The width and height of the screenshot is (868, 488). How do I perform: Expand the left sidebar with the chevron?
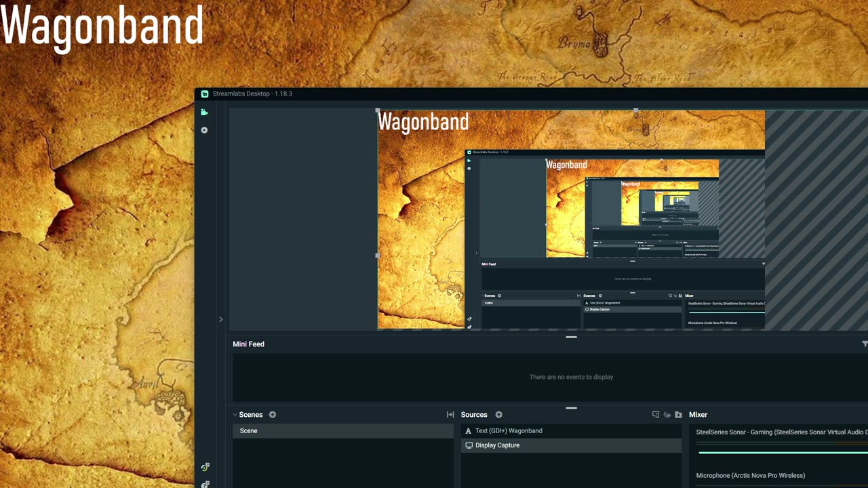220,319
